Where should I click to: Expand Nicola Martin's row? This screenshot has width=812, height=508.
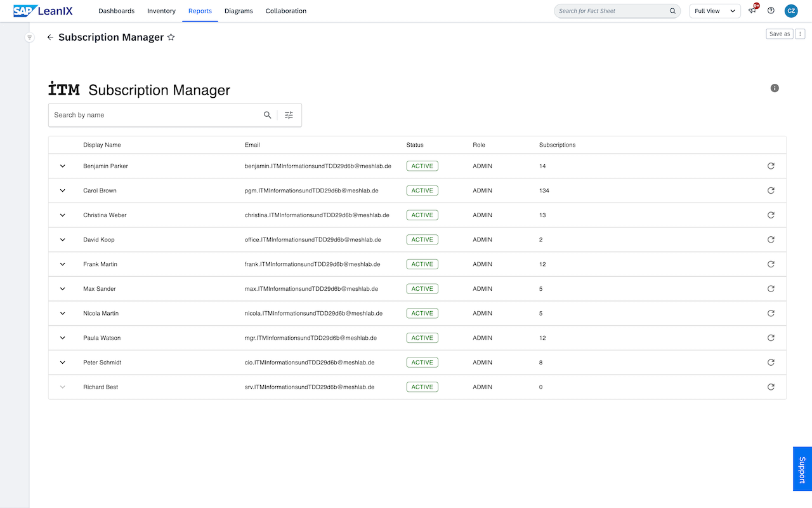[63, 313]
